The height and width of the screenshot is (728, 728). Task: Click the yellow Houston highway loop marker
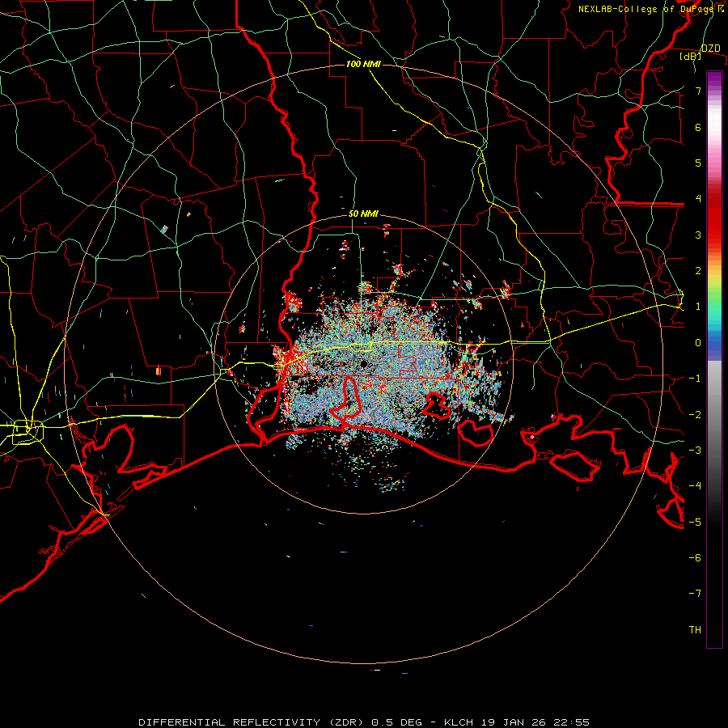point(28,431)
